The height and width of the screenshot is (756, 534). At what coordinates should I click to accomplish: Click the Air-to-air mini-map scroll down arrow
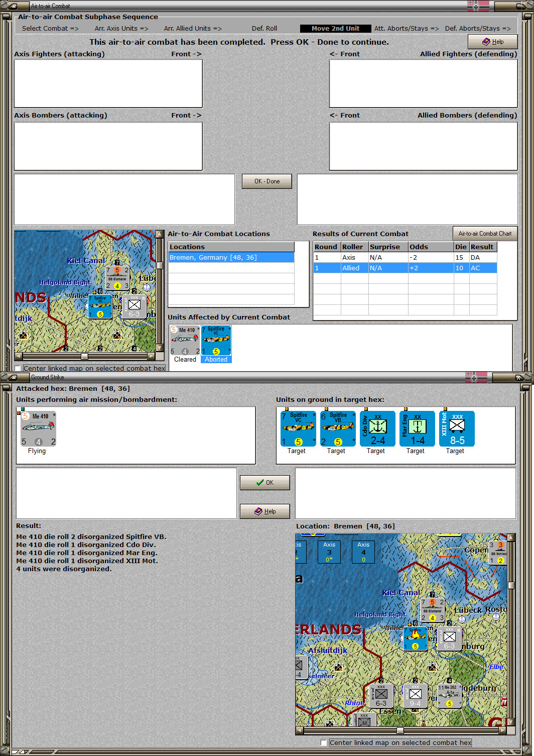pyautogui.click(x=160, y=348)
